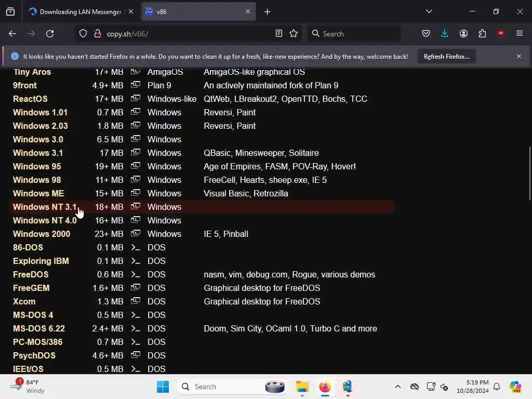Close the v86 tab
Viewport: 532px width, 399px height.
pyautogui.click(x=248, y=11)
